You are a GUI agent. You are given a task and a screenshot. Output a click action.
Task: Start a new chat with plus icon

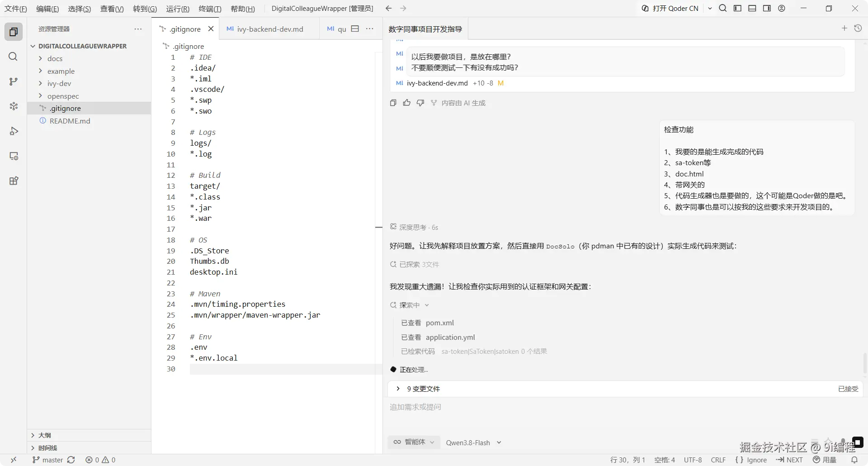click(x=844, y=29)
